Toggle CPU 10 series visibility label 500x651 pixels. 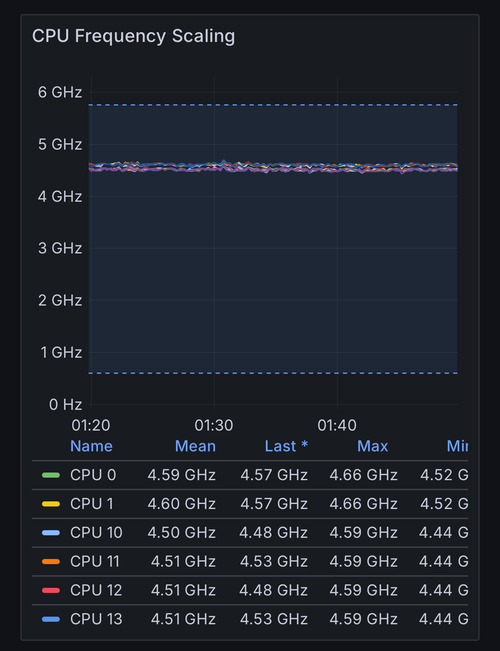(x=96, y=533)
